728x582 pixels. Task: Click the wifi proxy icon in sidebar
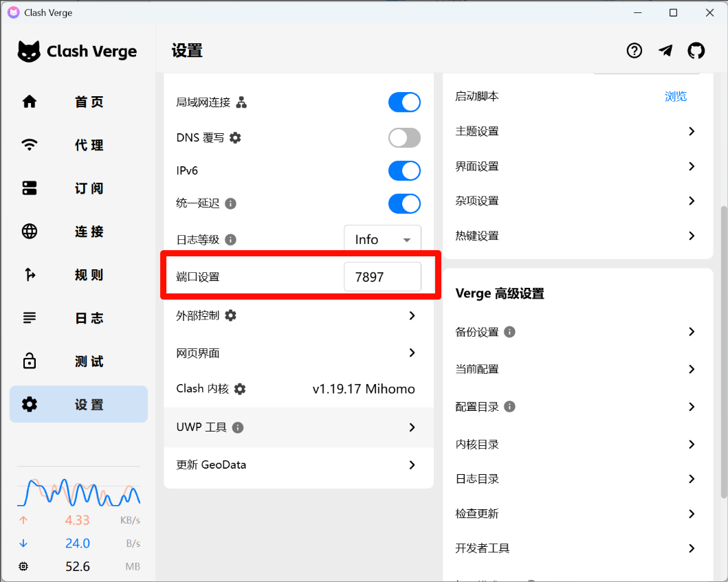tap(30, 145)
